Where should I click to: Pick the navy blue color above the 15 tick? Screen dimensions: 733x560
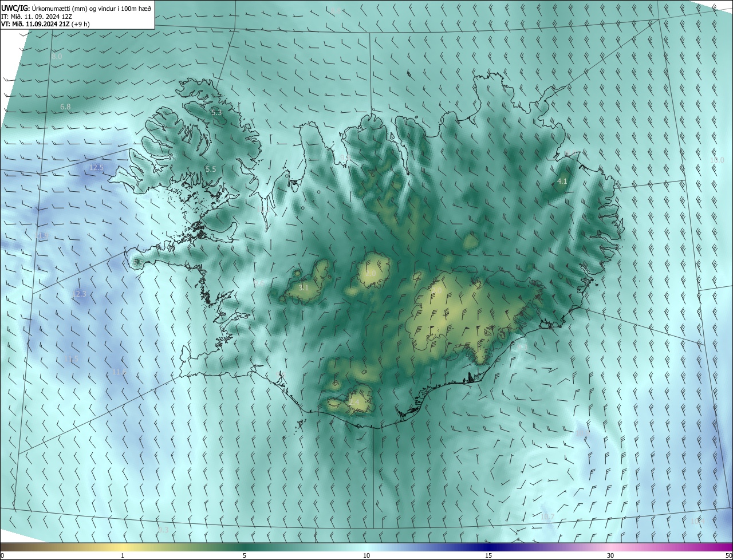tap(488, 547)
